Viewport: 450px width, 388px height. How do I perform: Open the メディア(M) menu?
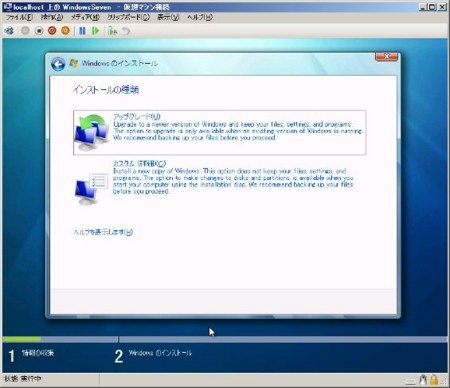coord(85,17)
